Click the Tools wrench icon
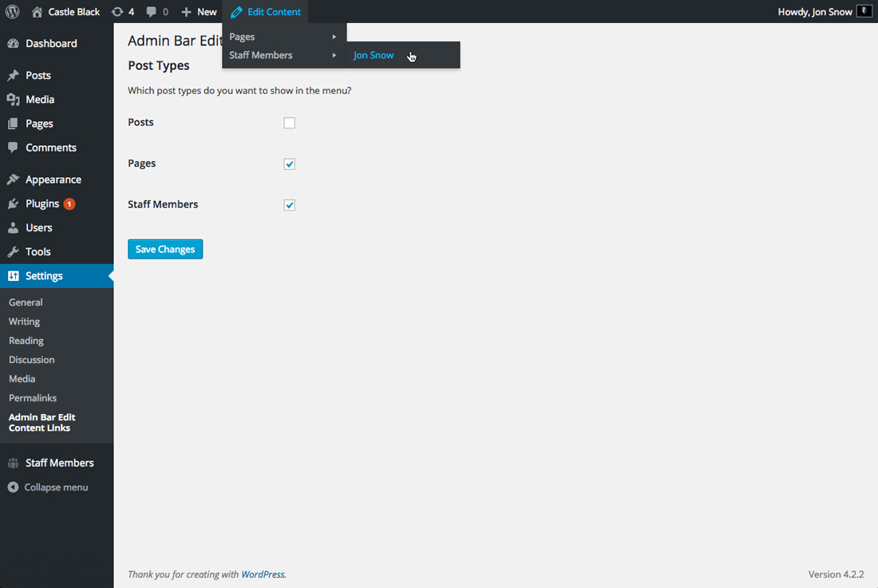 click(x=14, y=252)
